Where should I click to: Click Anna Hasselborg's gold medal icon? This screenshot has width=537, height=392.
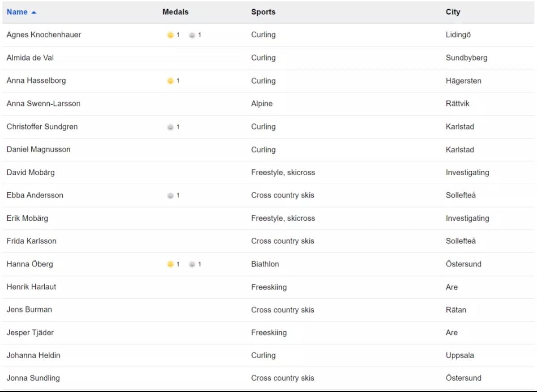click(170, 81)
